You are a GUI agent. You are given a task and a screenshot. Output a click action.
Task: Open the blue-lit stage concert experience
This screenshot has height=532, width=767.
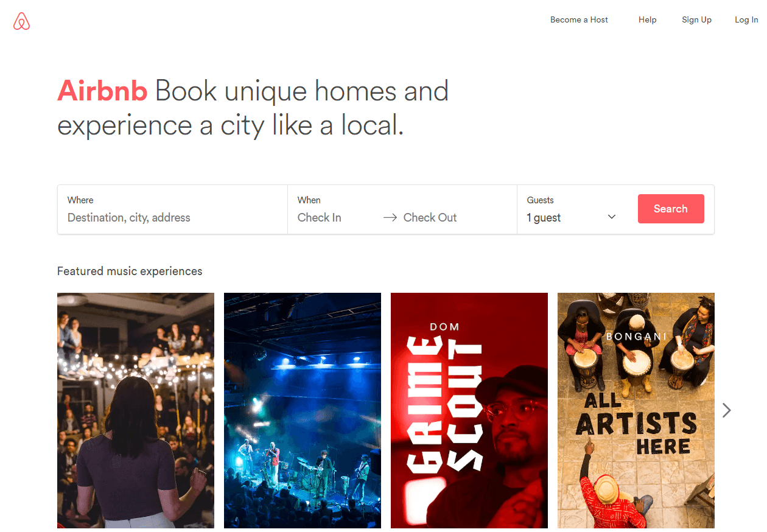303,410
